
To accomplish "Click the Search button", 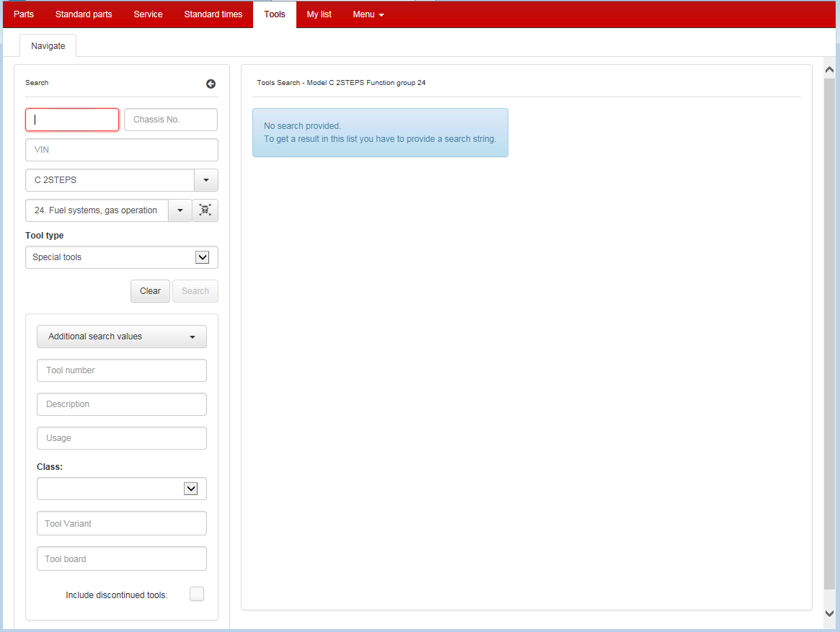I will tap(195, 291).
